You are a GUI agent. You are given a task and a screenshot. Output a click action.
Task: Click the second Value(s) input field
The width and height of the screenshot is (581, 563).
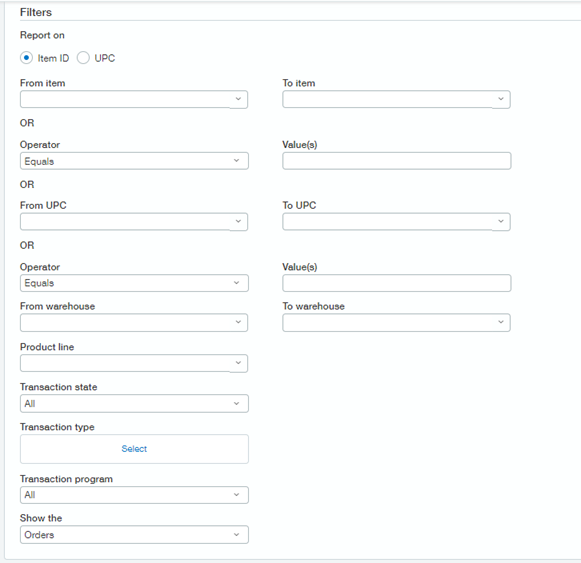(x=396, y=283)
